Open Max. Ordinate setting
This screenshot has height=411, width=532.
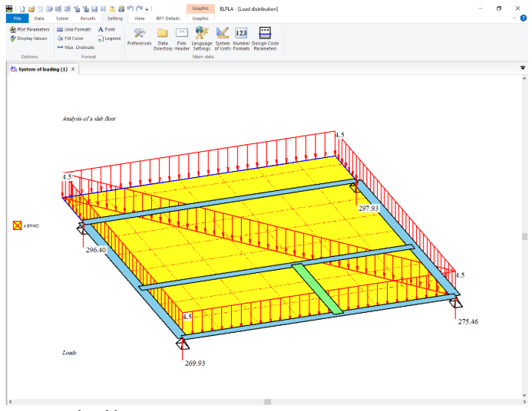pos(76,48)
